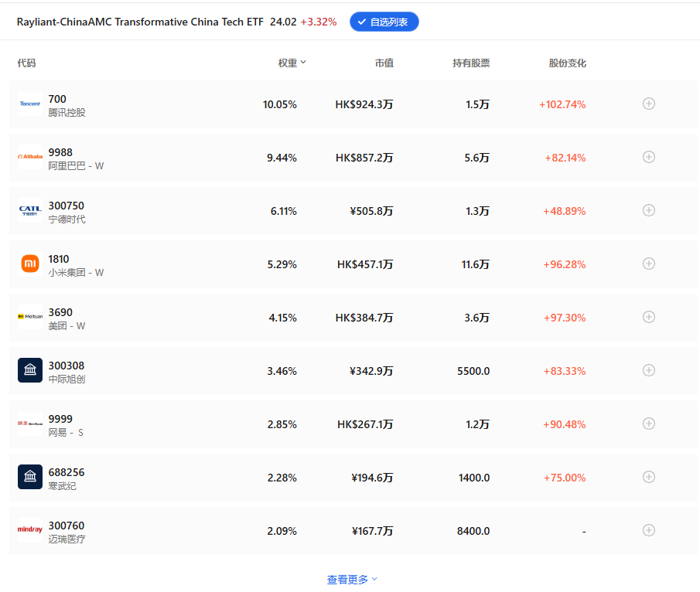
Task: Add 688256 寒武纪 with plus icon
Action: click(649, 477)
